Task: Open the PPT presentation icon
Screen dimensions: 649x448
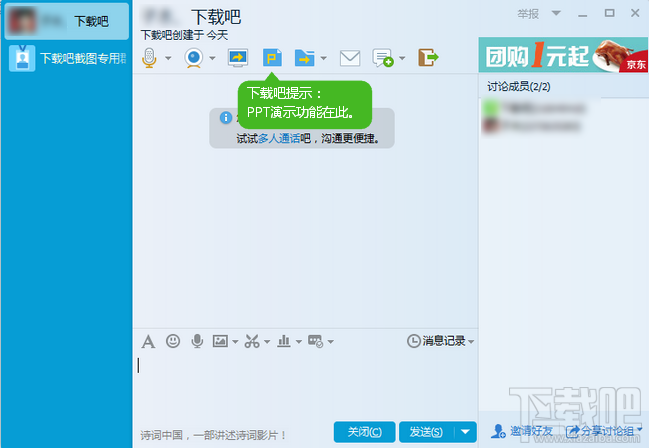Action: tap(272, 58)
